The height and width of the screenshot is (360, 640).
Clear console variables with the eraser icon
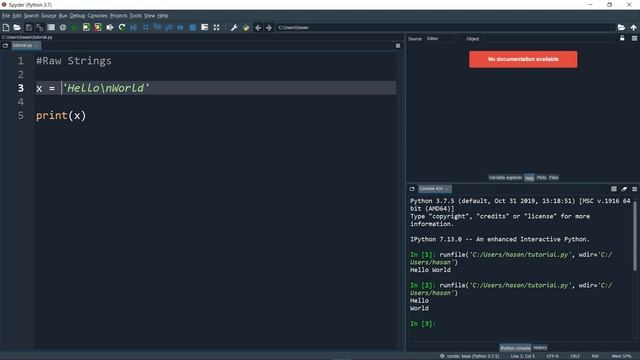pyautogui.click(x=624, y=189)
